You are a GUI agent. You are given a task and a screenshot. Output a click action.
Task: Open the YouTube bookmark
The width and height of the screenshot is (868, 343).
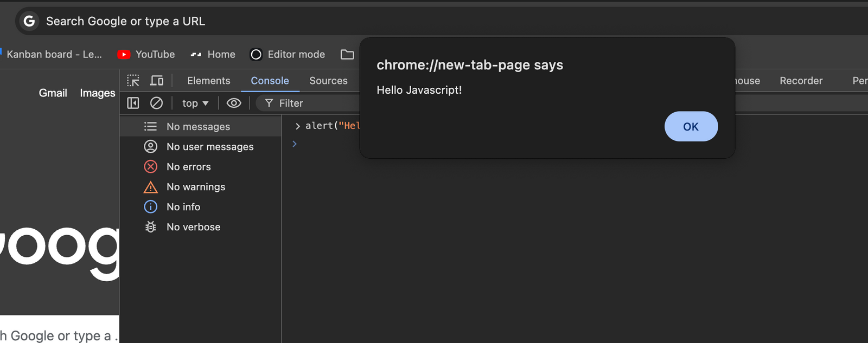point(146,54)
